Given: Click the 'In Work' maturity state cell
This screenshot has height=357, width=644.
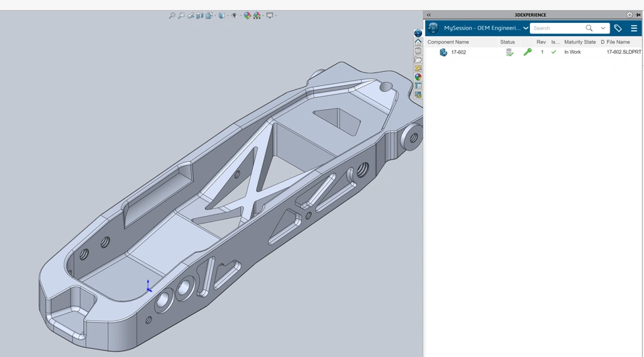Looking at the screenshot, I should click(x=572, y=52).
